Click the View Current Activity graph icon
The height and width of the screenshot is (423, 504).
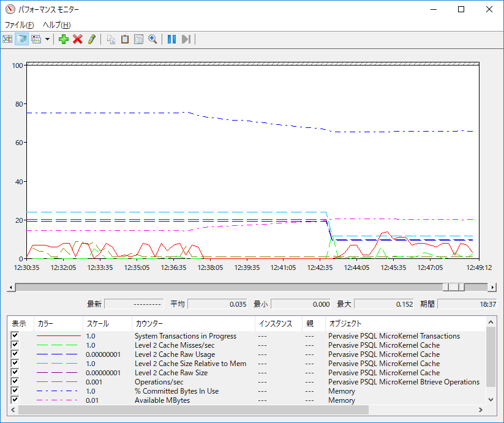coord(8,39)
